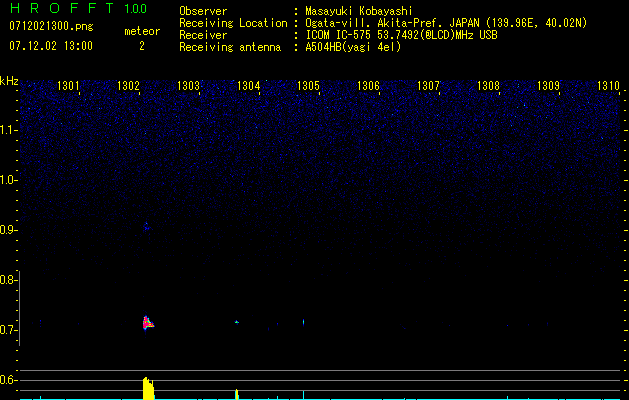Click the 0.6 kHz axis label
This screenshot has height=400, width=629.
8,380
